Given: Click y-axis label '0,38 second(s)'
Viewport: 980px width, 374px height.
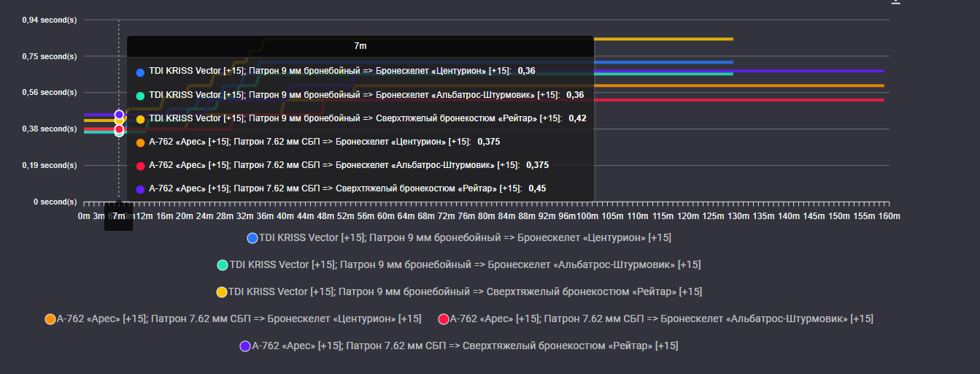Looking at the screenshot, I should (x=50, y=129).
